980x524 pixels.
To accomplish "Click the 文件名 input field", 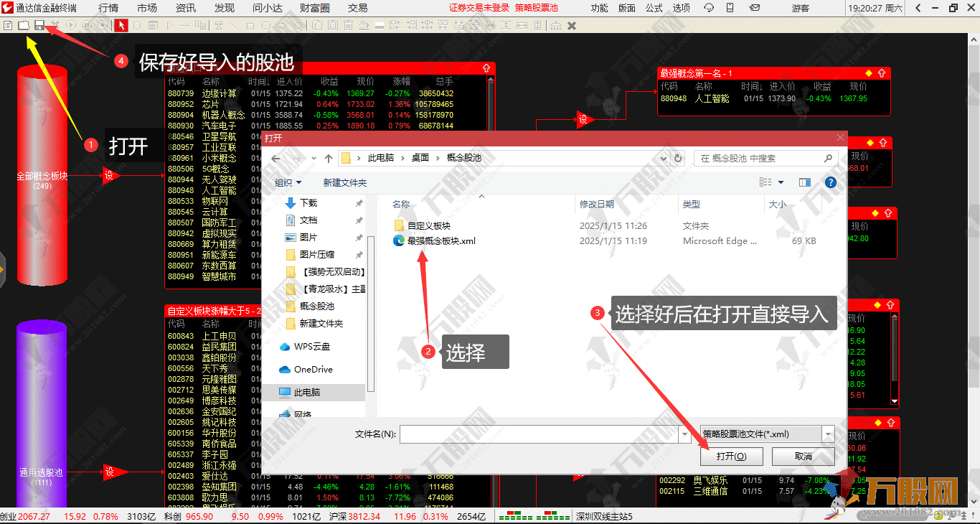I will pos(538,434).
